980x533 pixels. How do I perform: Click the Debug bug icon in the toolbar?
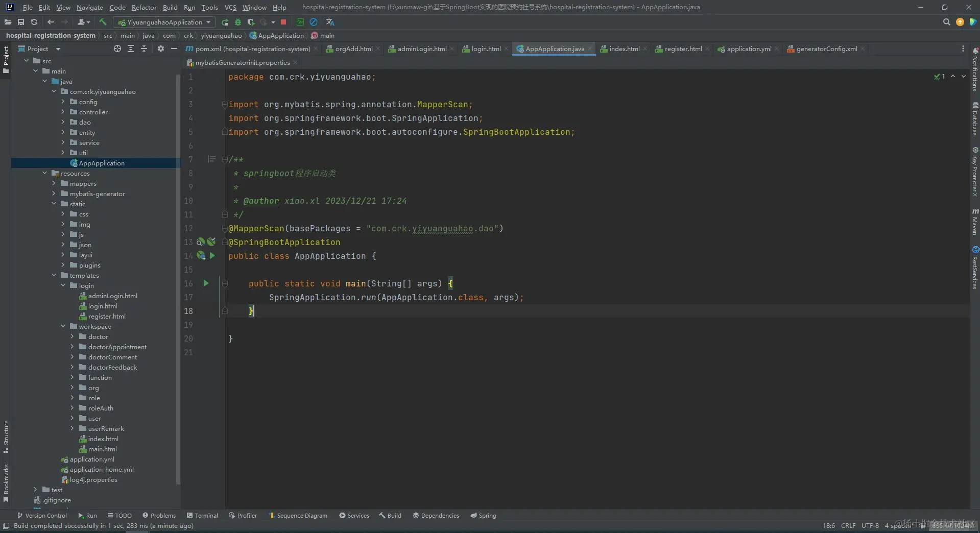(238, 22)
